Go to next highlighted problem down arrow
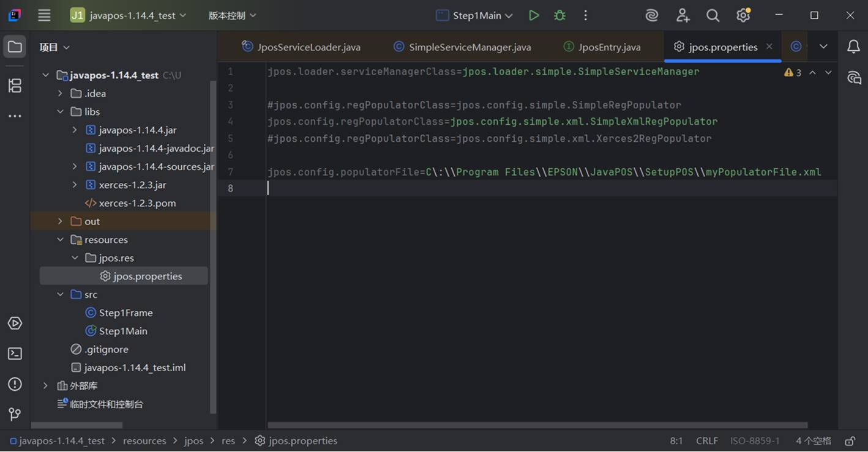868x452 pixels. [x=828, y=72]
